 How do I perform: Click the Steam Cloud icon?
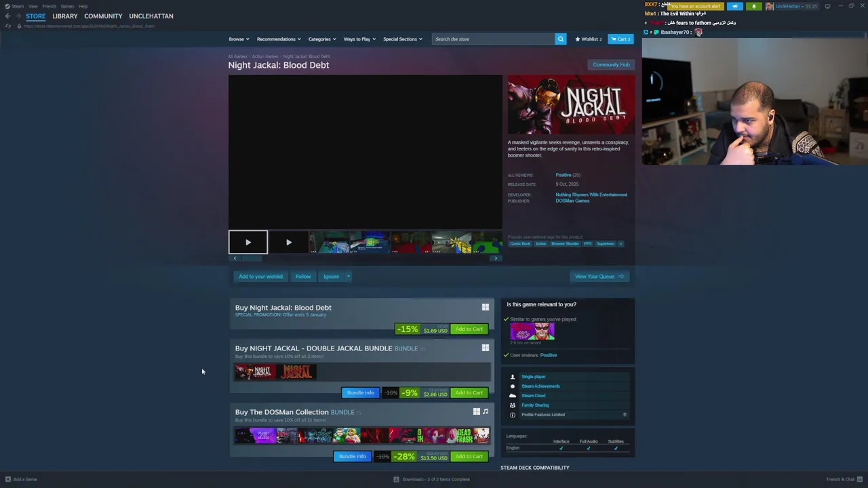(x=513, y=396)
